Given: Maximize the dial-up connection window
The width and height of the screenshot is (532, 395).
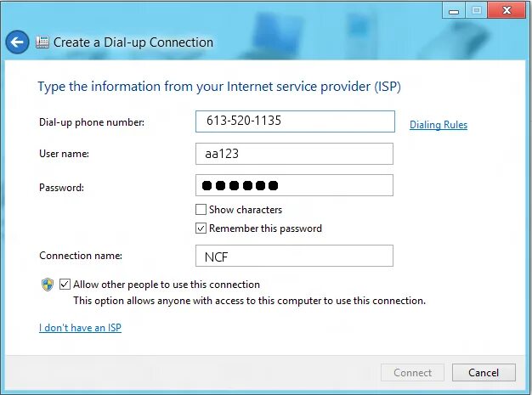Looking at the screenshot, I should tap(477, 11).
